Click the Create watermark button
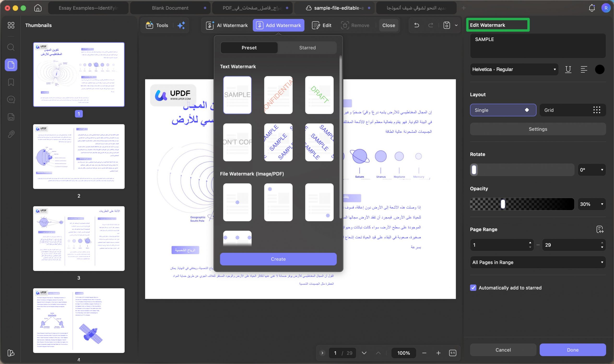Viewport: 614px width, 364px height. click(278, 259)
